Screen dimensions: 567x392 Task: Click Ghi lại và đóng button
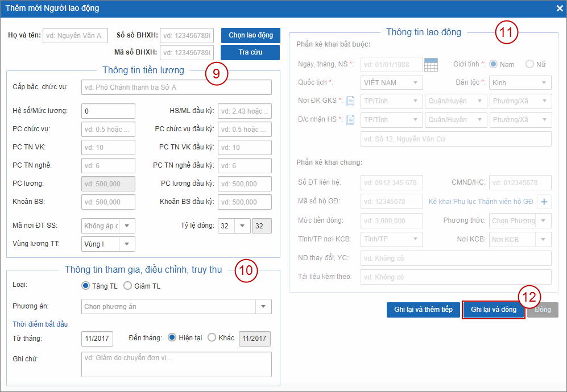coord(493,310)
